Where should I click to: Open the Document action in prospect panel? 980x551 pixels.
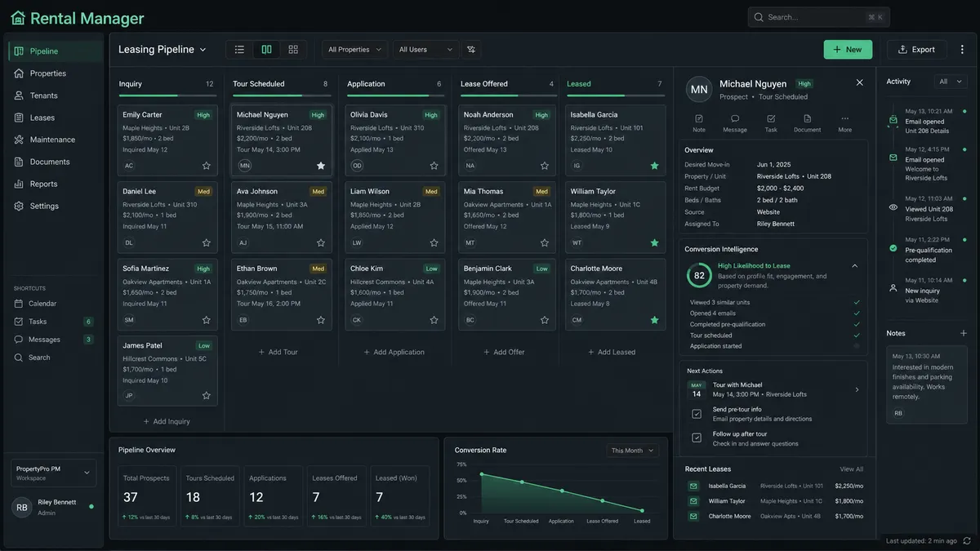pyautogui.click(x=808, y=123)
